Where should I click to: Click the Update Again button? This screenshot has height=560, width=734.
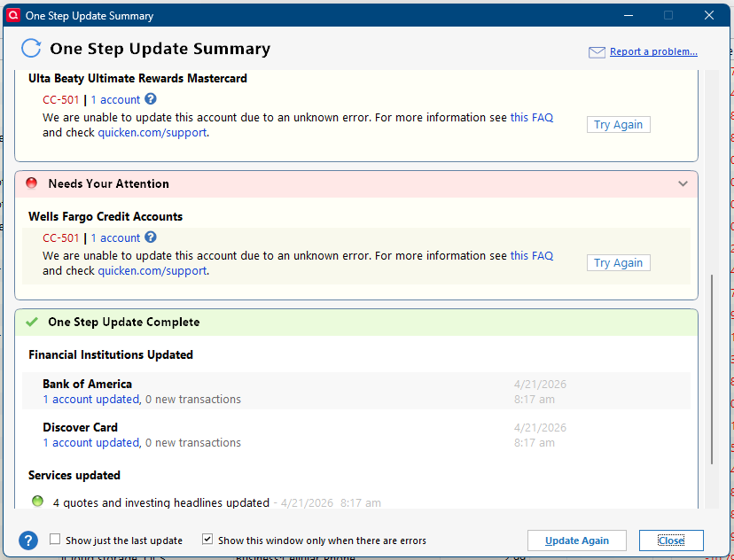(577, 541)
